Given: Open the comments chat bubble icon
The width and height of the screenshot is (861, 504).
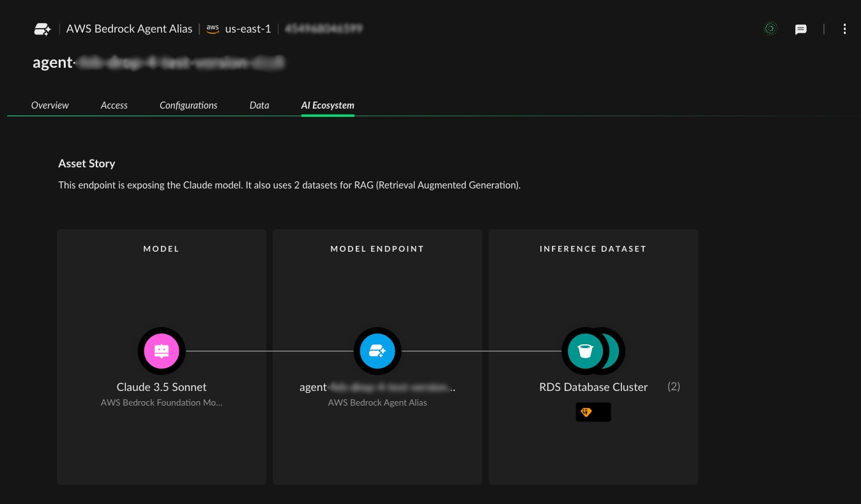Looking at the screenshot, I should (801, 29).
